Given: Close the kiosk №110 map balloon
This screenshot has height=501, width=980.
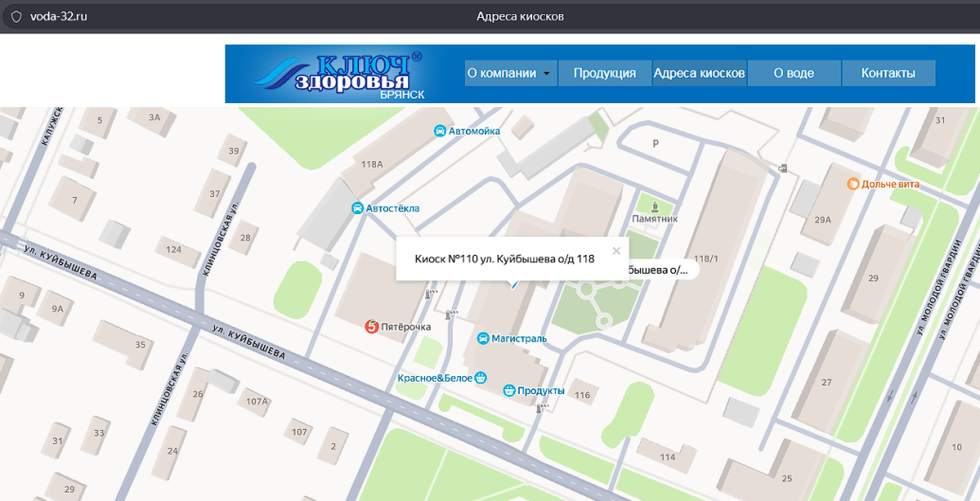Looking at the screenshot, I should click(x=616, y=251).
